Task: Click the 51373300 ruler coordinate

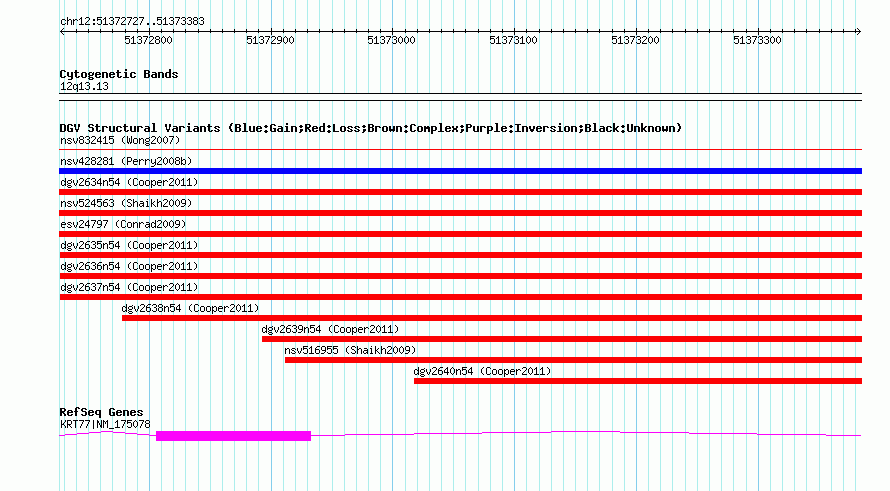Action: (x=757, y=40)
